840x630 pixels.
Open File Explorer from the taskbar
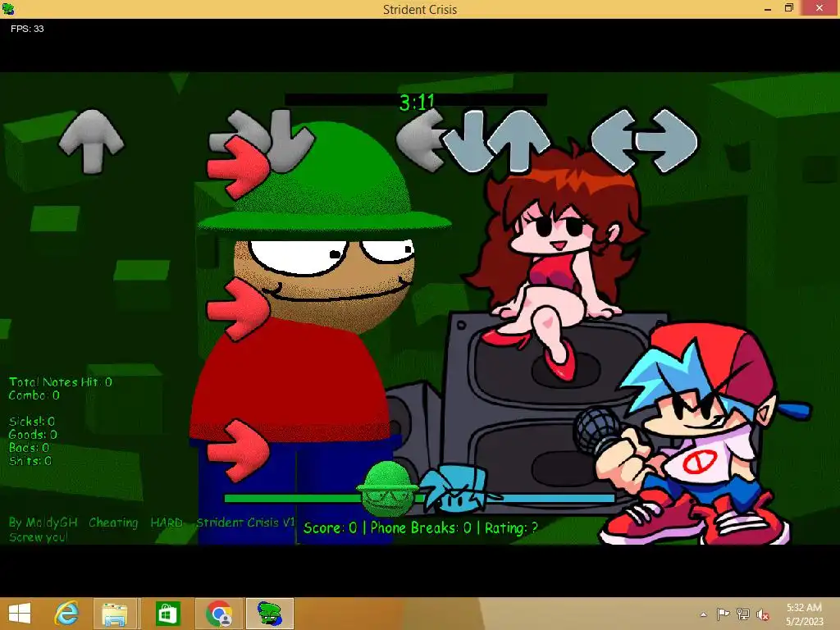tap(115, 614)
